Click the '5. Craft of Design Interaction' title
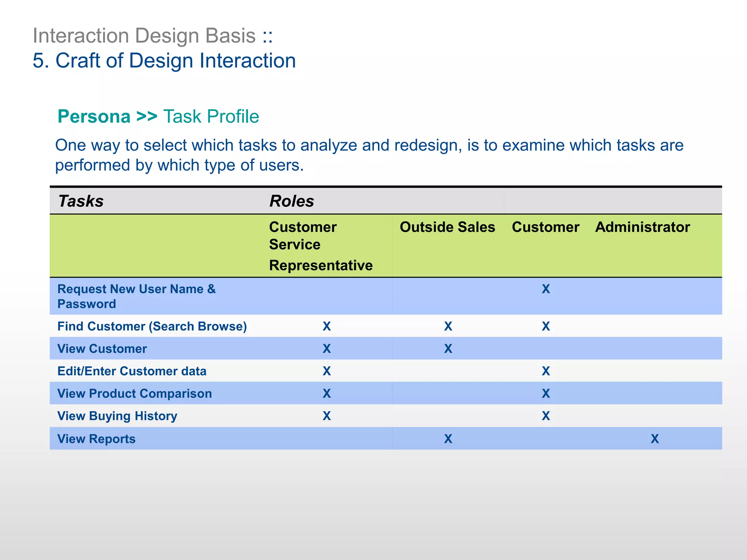Image resolution: width=747 pixels, height=560 pixels. point(164,61)
